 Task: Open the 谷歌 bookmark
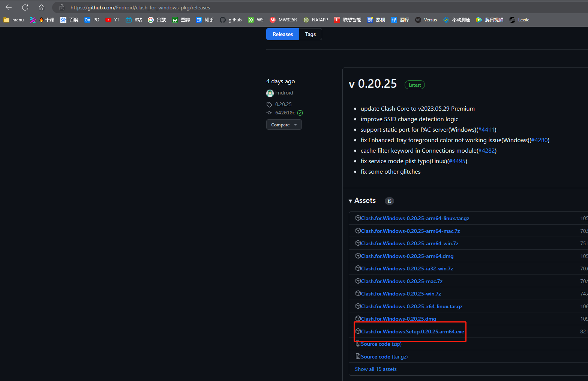(x=157, y=20)
